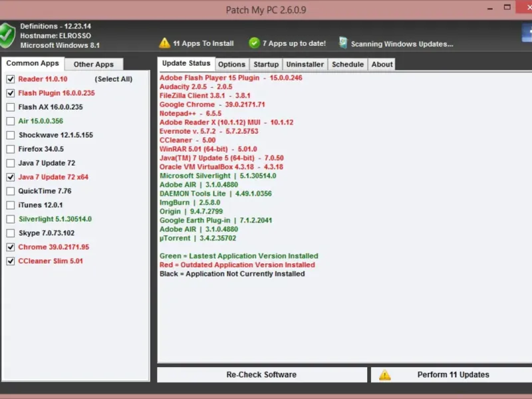The image size is (532, 399).
Task: Open the Uninstaller tab
Action: 305,65
